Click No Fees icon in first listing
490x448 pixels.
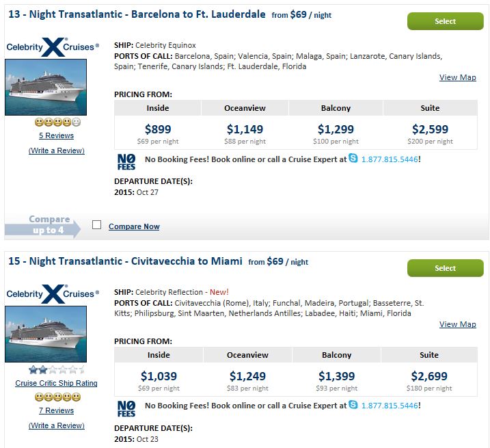coord(126,162)
